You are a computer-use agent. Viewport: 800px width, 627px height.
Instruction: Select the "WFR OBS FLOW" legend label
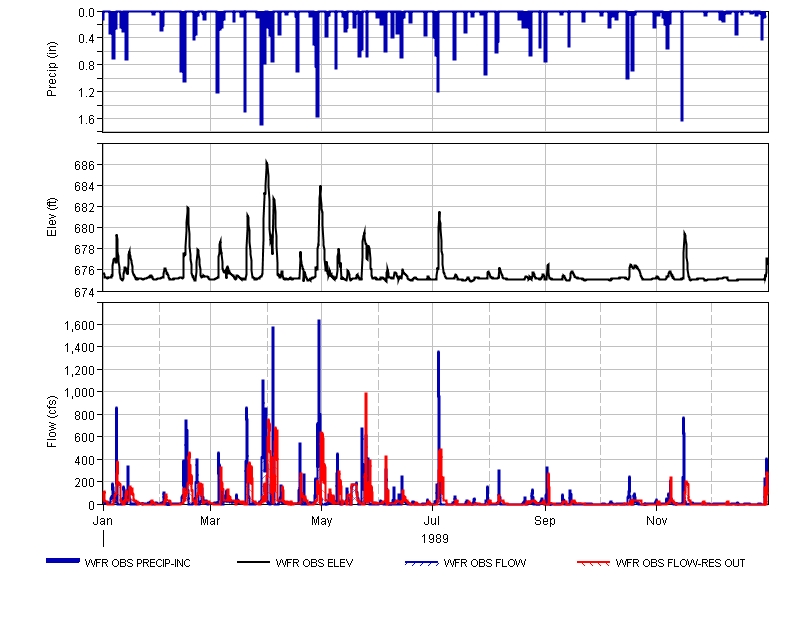[485, 563]
